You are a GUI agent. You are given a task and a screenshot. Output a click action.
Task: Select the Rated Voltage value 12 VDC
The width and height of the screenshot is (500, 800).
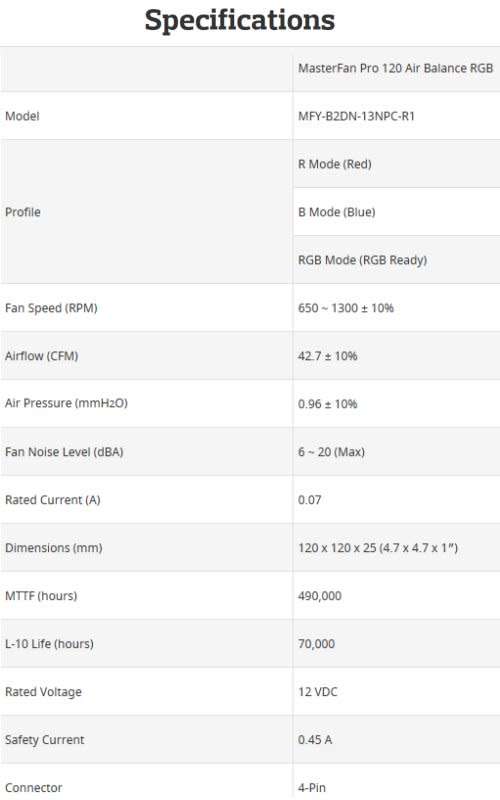318,692
